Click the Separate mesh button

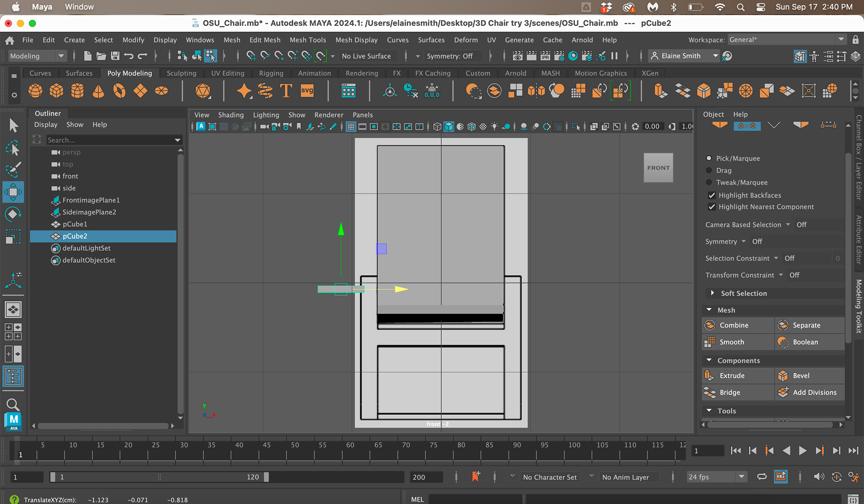point(810,325)
